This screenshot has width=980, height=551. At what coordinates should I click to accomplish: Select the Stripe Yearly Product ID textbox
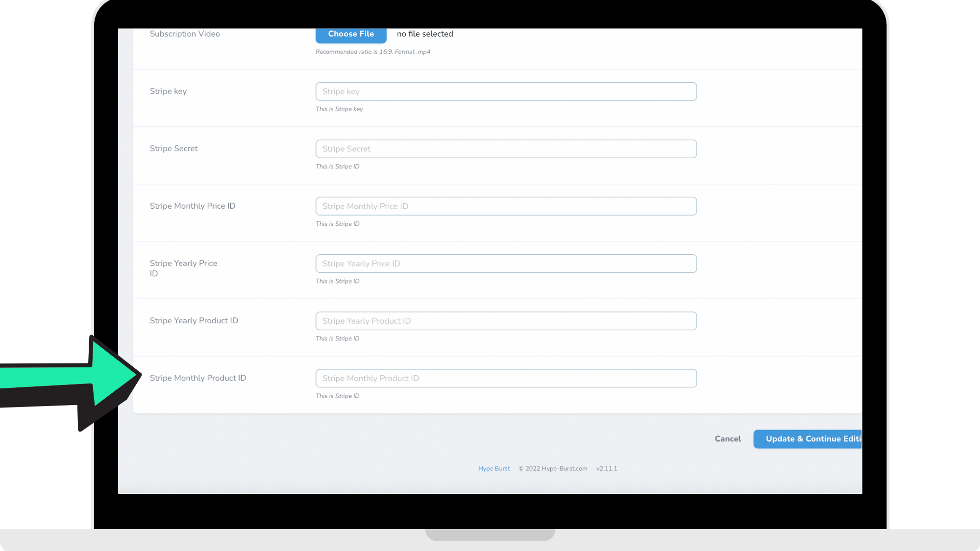click(506, 321)
